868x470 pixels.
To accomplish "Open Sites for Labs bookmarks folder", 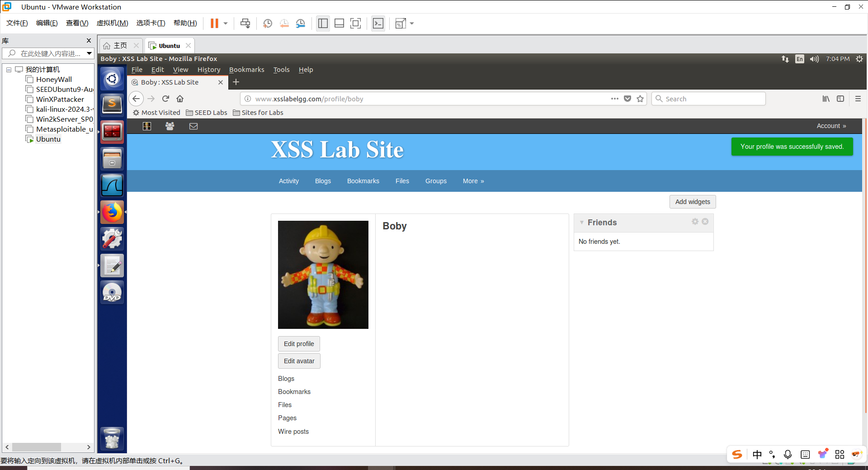I will (258, 113).
